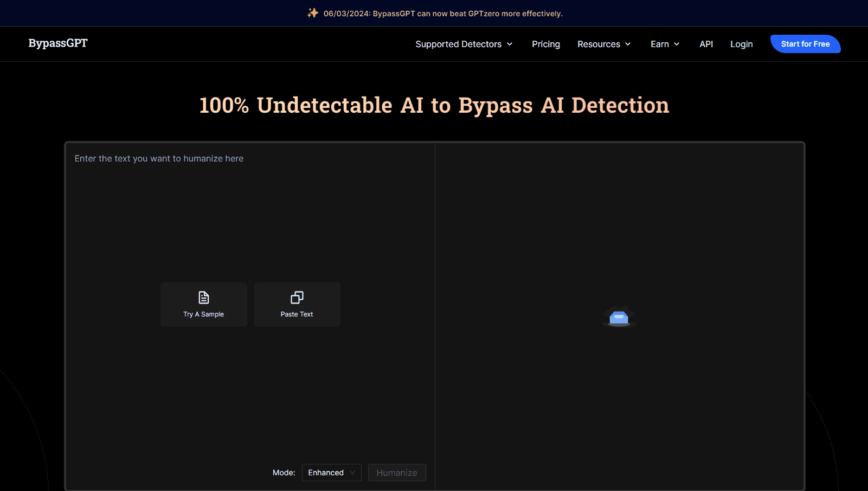
Task: Click the document icon above Try A Sample
Action: [x=204, y=298]
